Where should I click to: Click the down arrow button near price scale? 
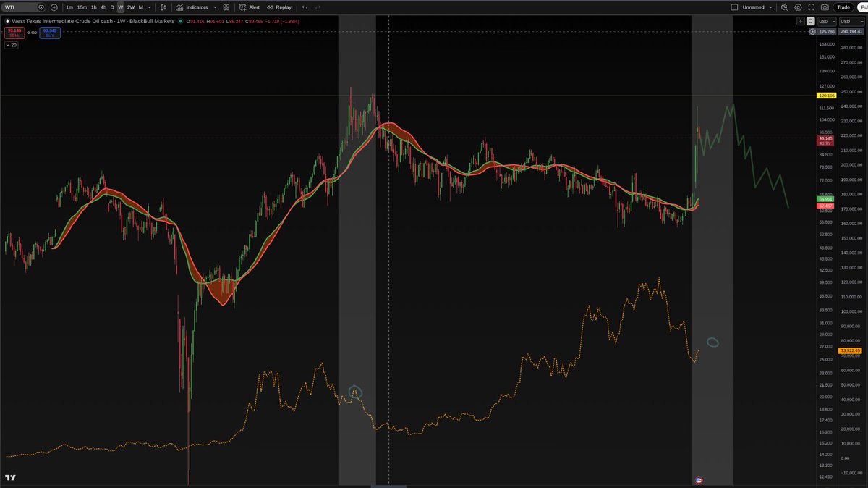[x=801, y=21]
